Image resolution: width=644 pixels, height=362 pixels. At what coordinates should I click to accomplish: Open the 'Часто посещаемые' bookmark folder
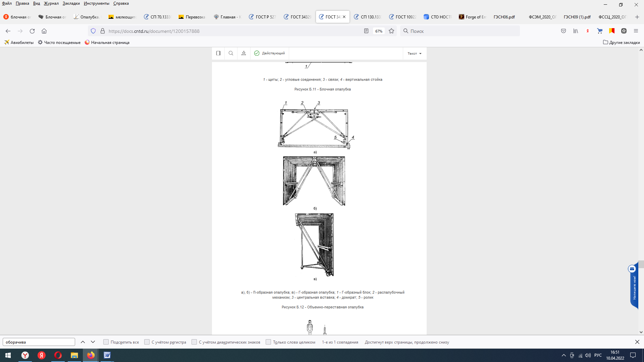click(59, 42)
